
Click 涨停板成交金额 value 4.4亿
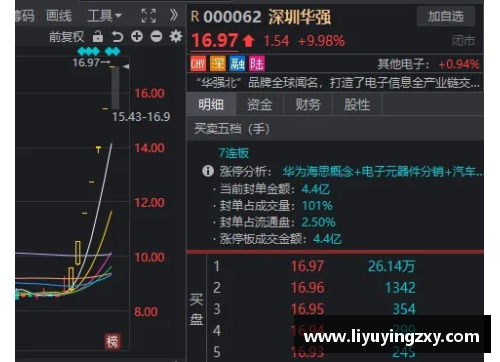pyautogui.click(x=327, y=239)
